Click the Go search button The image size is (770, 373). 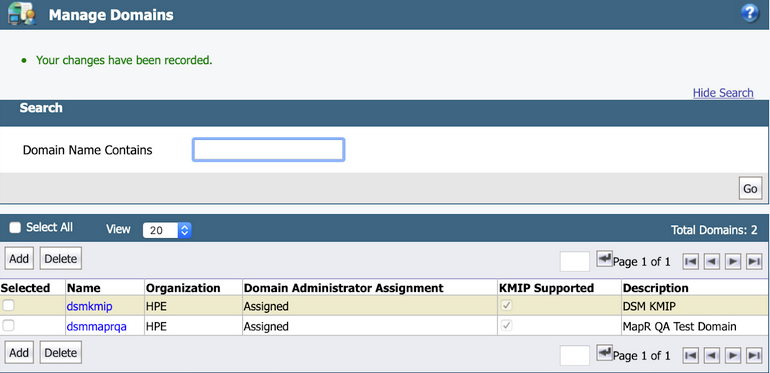(750, 188)
